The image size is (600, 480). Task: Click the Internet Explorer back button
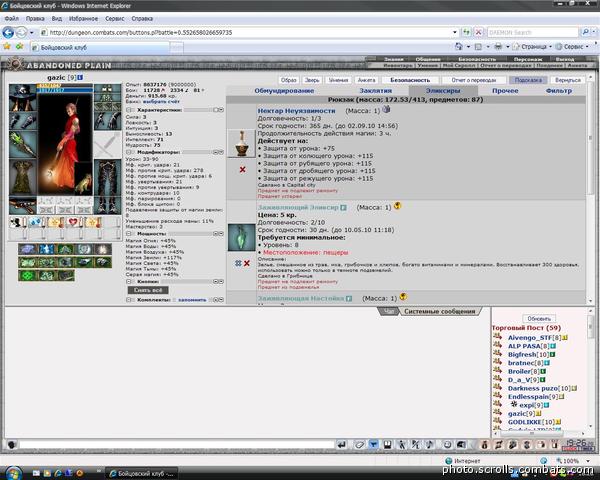[x=8, y=32]
